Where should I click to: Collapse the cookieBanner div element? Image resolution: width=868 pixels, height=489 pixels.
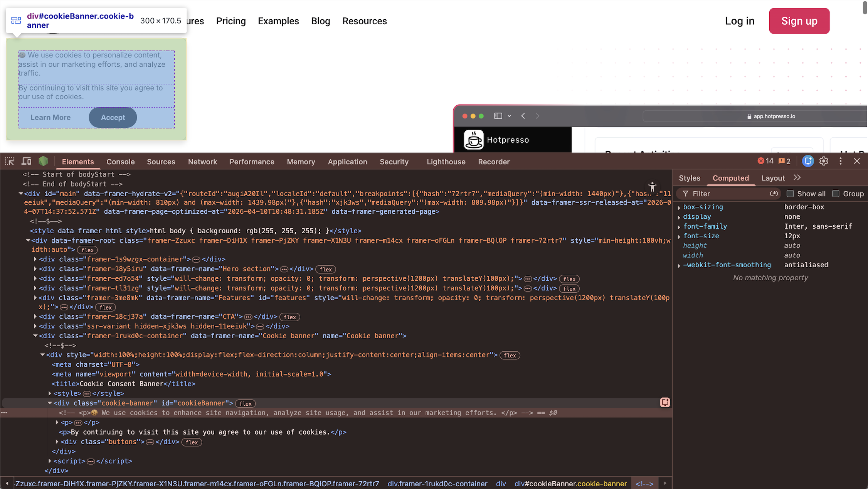tap(50, 403)
